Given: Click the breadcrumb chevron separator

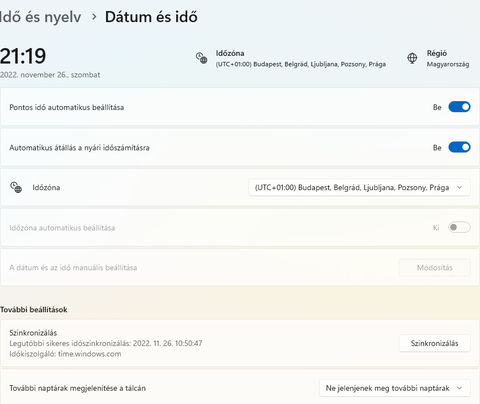Looking at the screenshot, I should 94,16.
